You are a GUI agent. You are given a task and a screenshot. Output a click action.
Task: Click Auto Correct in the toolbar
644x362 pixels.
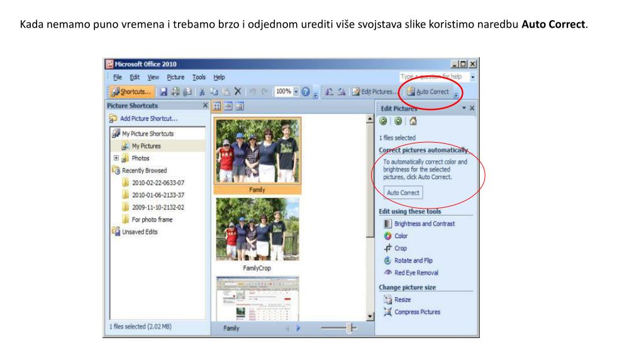428,92
